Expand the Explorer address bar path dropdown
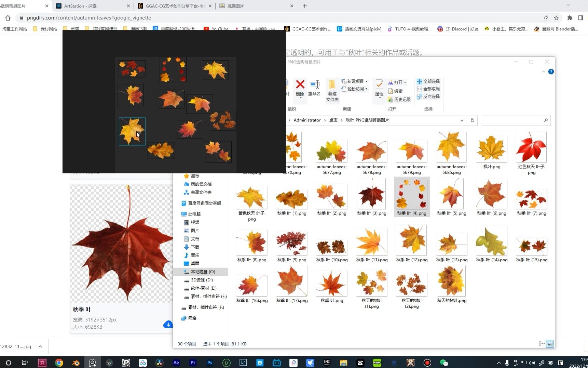588x368 pixels. coord(462,120)
